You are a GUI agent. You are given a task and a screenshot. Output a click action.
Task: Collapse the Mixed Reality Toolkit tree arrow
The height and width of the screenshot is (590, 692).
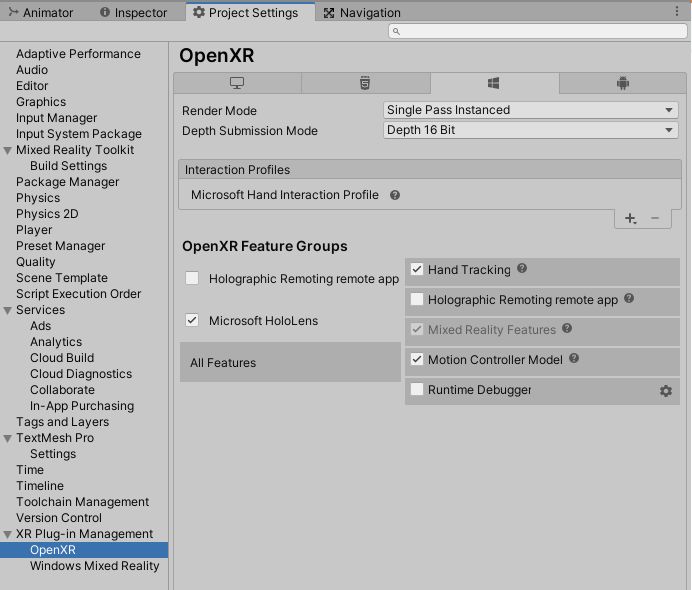8,150
